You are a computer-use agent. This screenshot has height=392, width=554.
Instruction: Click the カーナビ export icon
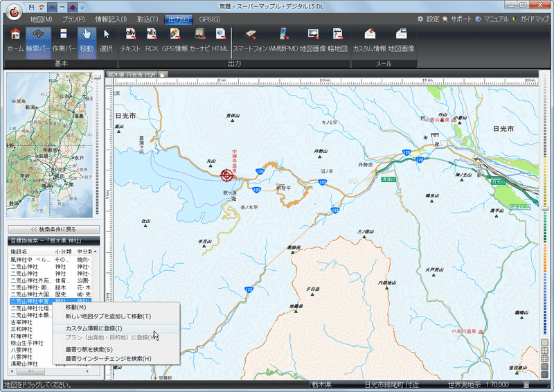tap(199, 41)
